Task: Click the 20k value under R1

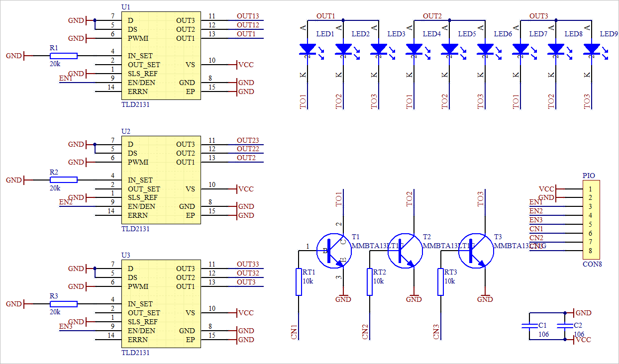Action: (55, 64)
